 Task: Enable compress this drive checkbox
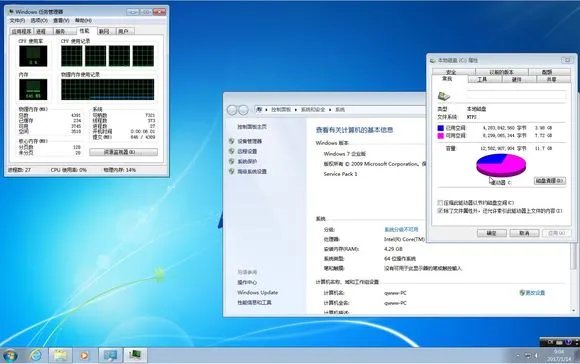(440, 203)
